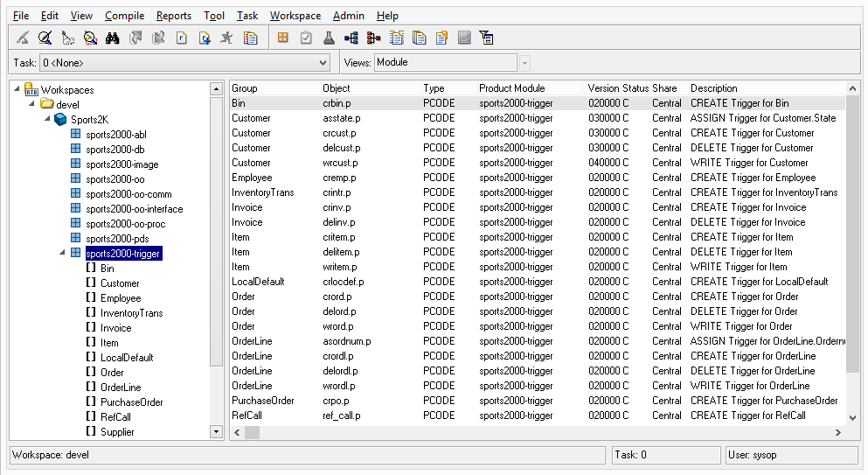This screenshot has height=475, width=868.
Task: Click the binoculars search icon
Action: coord(113,38)
